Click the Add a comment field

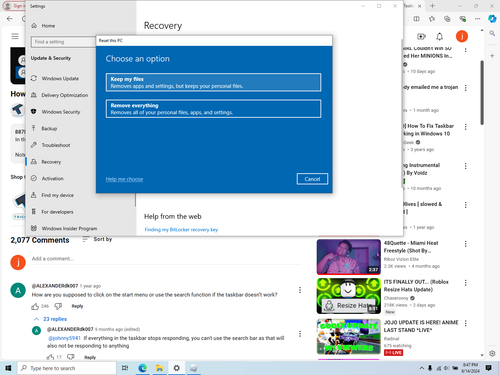[x=167, y=259]
